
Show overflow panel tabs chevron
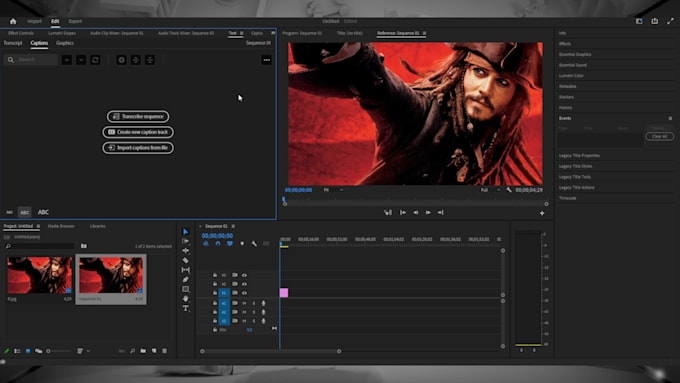pyautogui.click(x=273, y=33)
